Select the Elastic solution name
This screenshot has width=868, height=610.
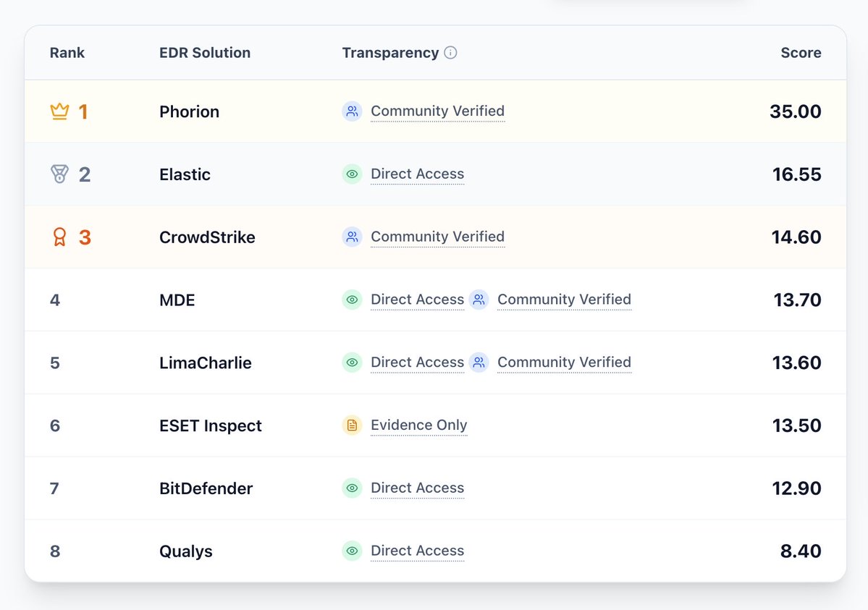[x=185, y=174]
